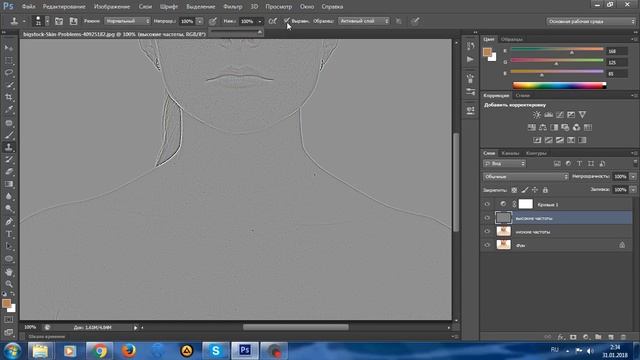Hide the Curves 1 layer
This screenshot has height=360, width=640.
click(487, 204)
